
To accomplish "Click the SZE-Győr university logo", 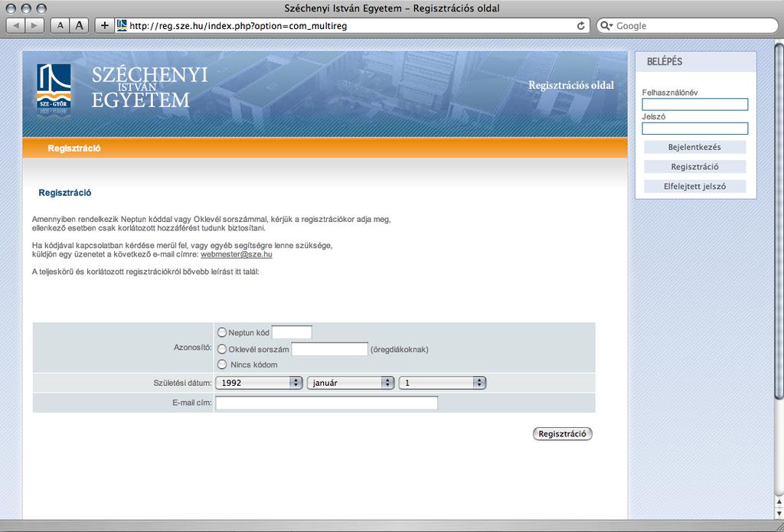I will [54, 86].
